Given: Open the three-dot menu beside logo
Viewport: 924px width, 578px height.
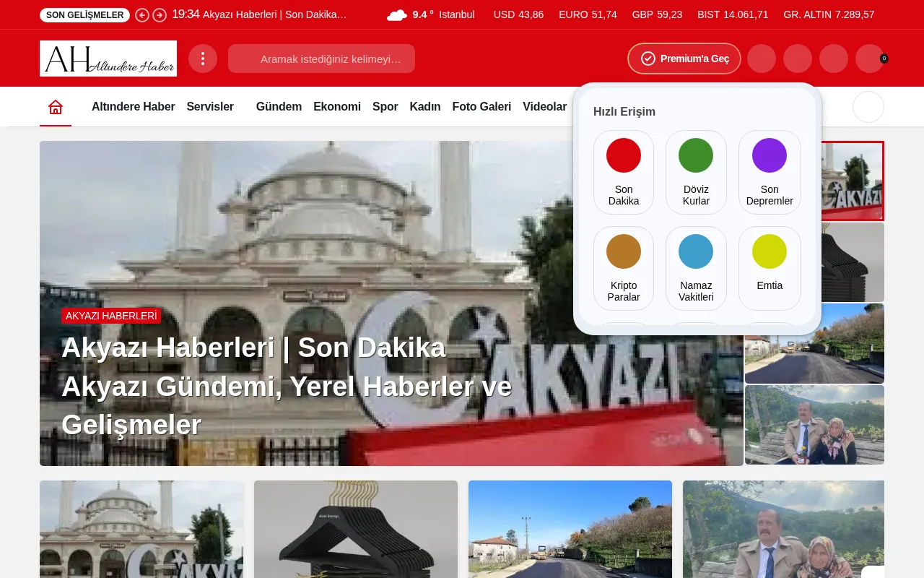Looking at the screenshot, I should pos(203,59).
